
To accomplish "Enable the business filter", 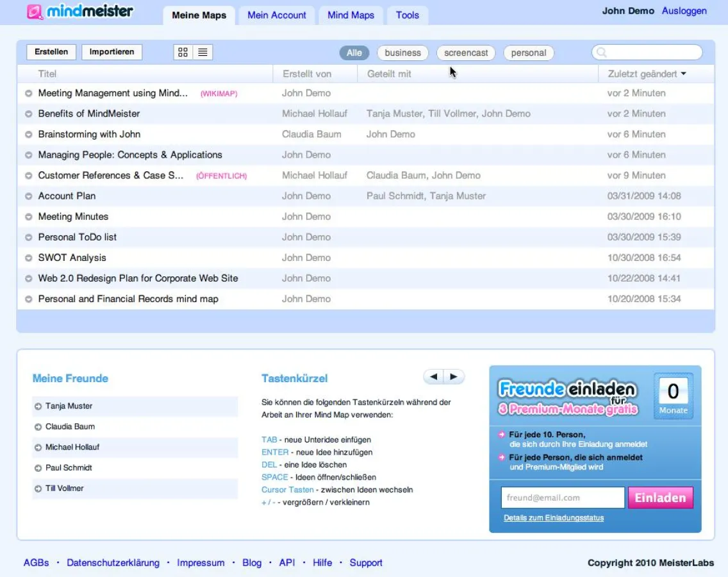I will tap(402, 53).
